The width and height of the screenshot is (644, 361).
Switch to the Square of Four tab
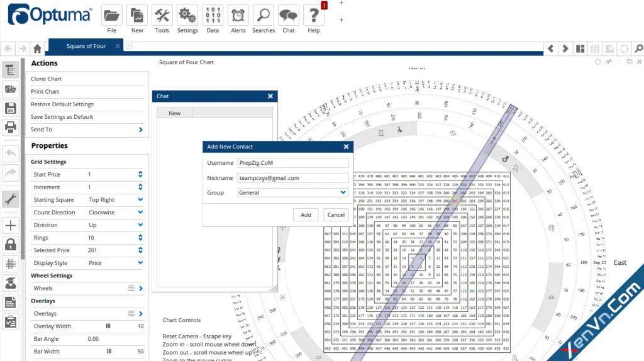point(86,46)
